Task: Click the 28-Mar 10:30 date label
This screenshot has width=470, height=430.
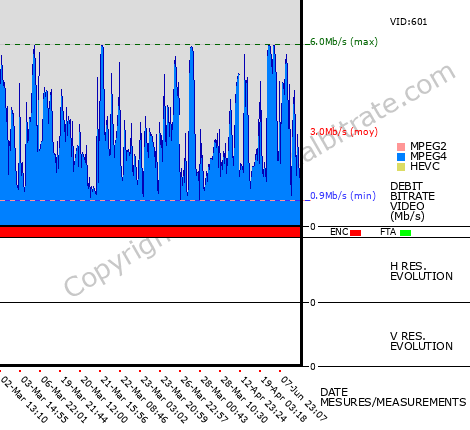Action: pyautogui.click(x=243, y=400)
